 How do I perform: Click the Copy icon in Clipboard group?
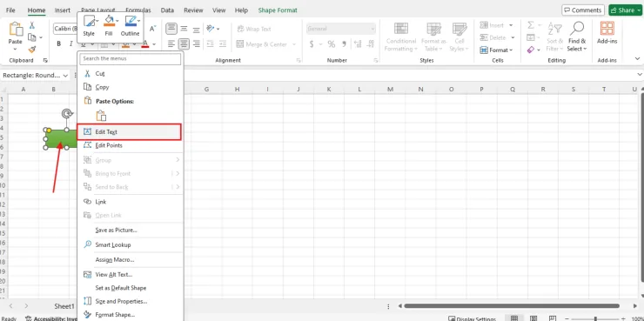tap(31, 37)
